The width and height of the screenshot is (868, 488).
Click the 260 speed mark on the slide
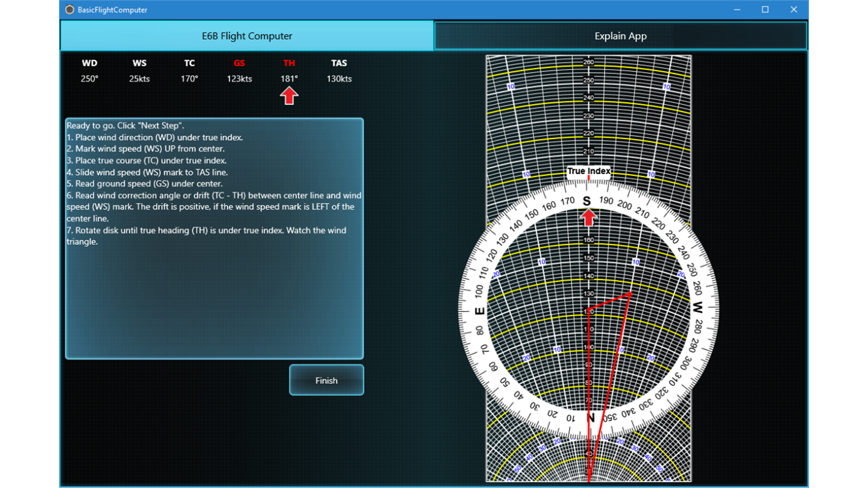coord(589,62)
